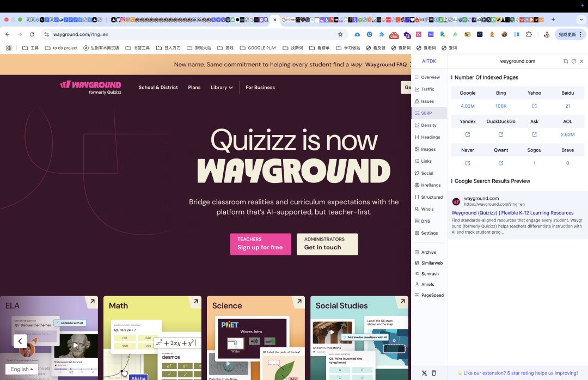Click Administrators Get in touch button
Viewport: 588px width, 380px height.
point(327,244)
